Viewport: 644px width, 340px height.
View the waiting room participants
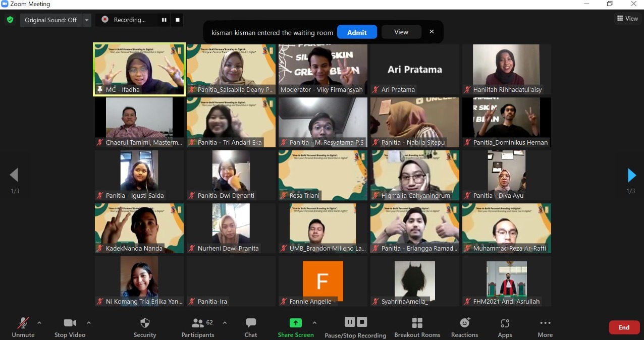click(401, 32)
